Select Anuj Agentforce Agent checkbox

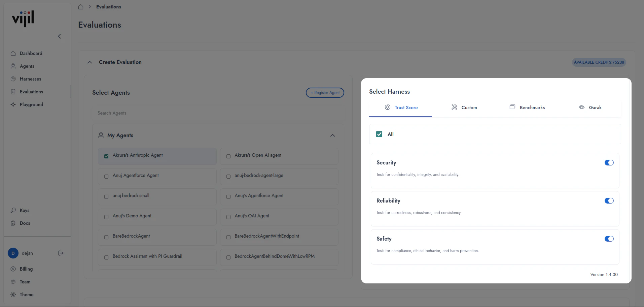(106, 177)
